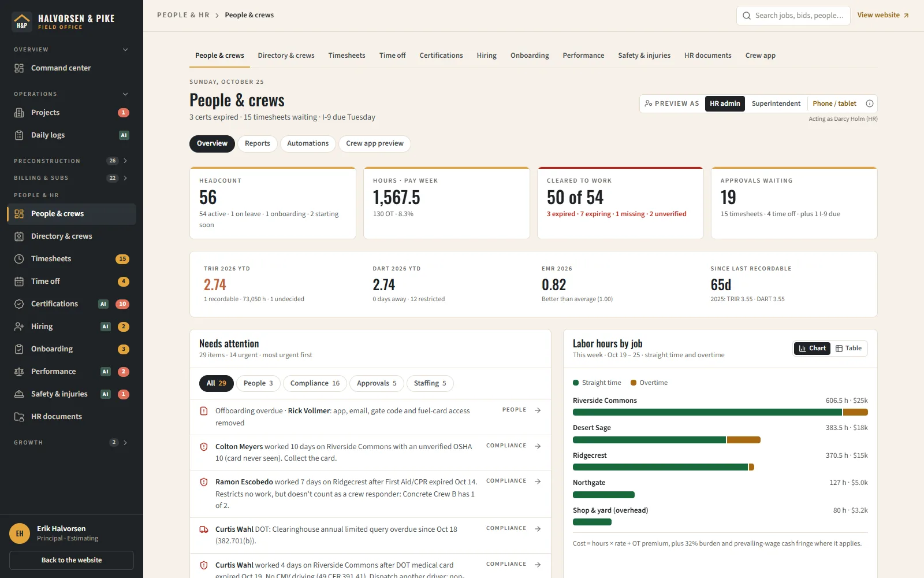
Task: Expand the Growth sidebar section
Action: 125,443
